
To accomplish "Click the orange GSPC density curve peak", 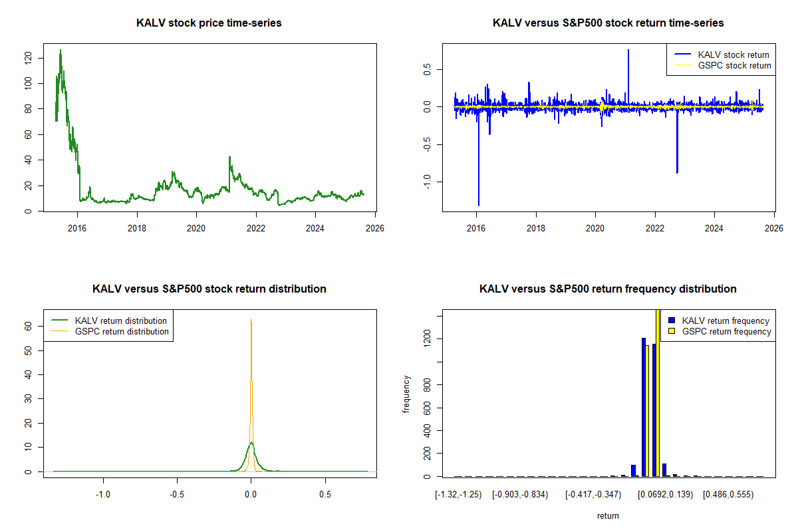I will point(251,321).
